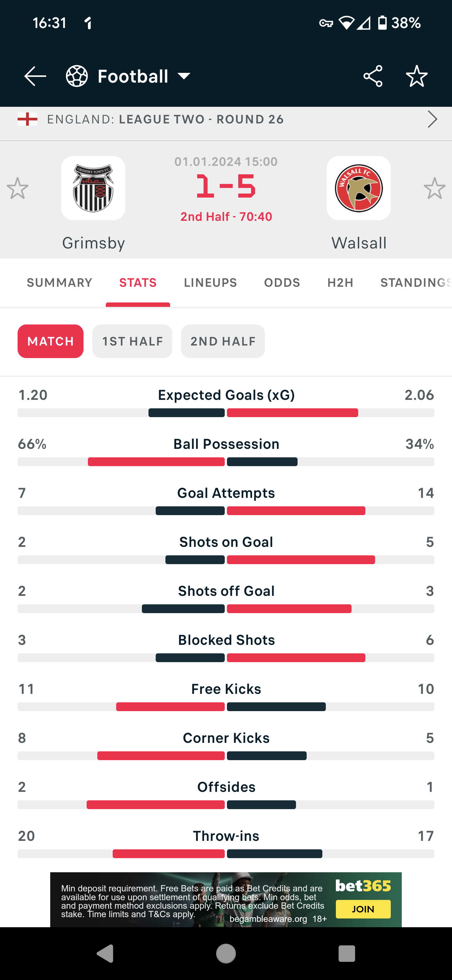Tap the bet365 Join button
This screenshot has height=980, width=452.
point(363,909)
